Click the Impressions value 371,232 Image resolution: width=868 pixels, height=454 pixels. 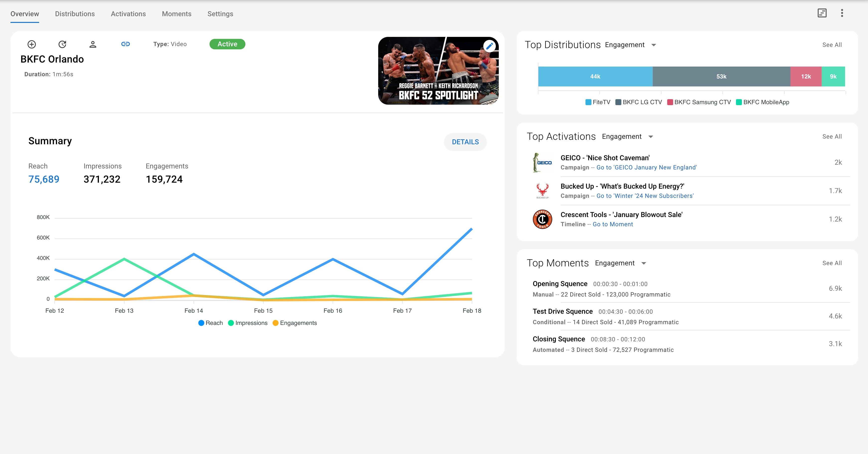pyautogui.click(x=102, y=179)
